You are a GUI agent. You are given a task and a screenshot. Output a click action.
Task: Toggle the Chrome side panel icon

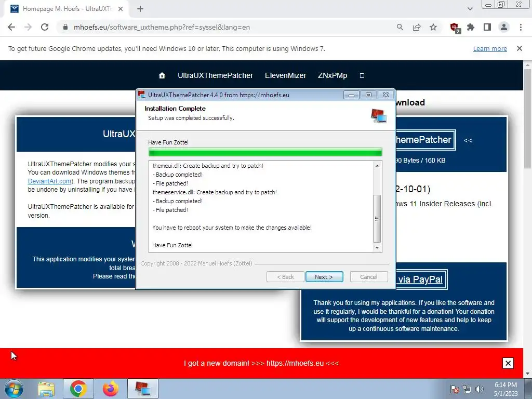pos(487,27)
